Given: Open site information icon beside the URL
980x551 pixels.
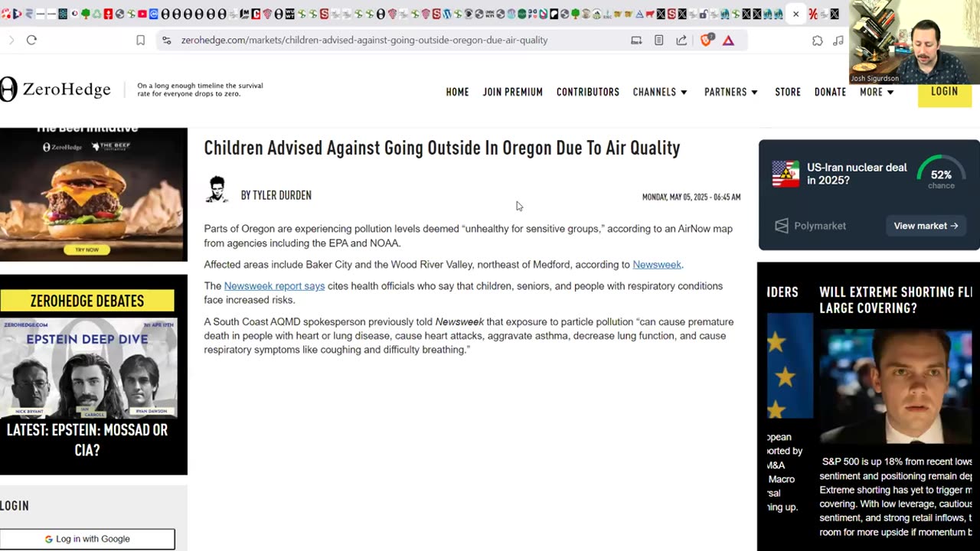Looking at the screenshot, I should 166,40.
